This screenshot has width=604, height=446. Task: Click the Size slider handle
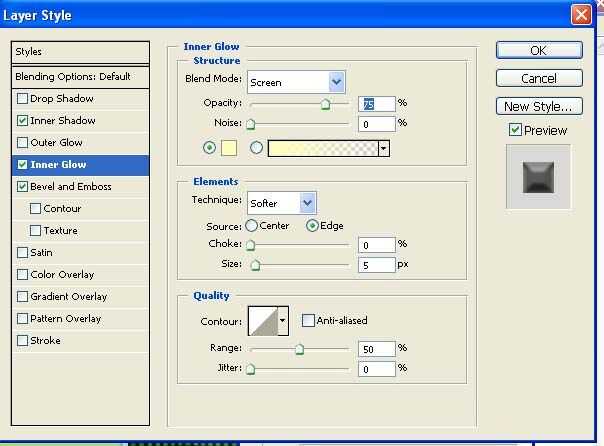coord(255,265)
